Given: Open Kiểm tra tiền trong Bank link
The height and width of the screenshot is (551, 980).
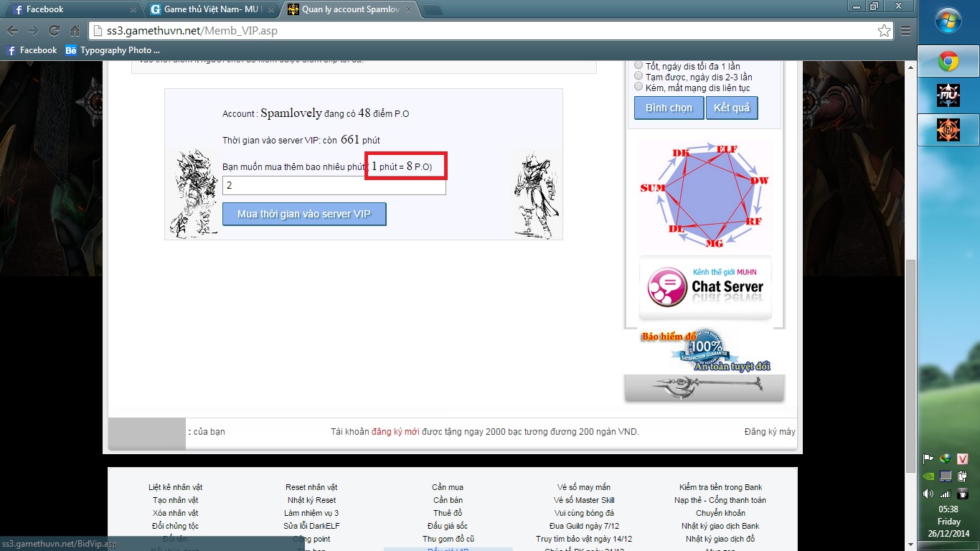Looking at the screenshot, I should coord(720,487).
